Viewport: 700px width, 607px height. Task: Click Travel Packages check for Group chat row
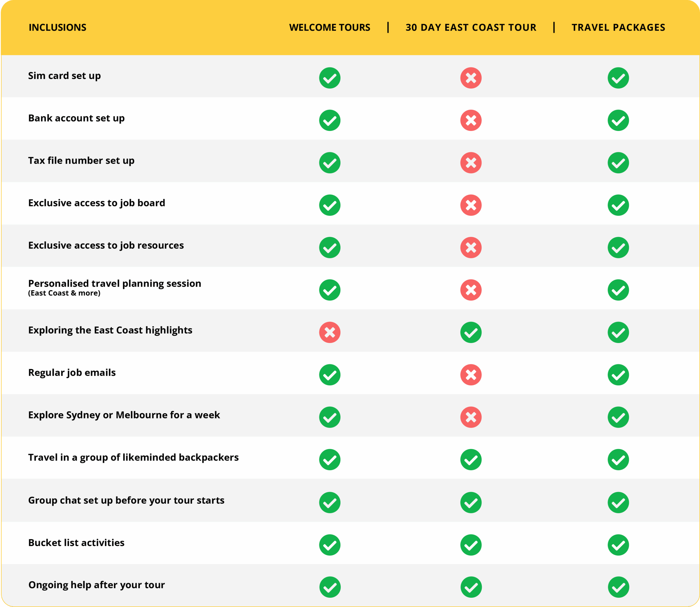[x=618, y=502]
